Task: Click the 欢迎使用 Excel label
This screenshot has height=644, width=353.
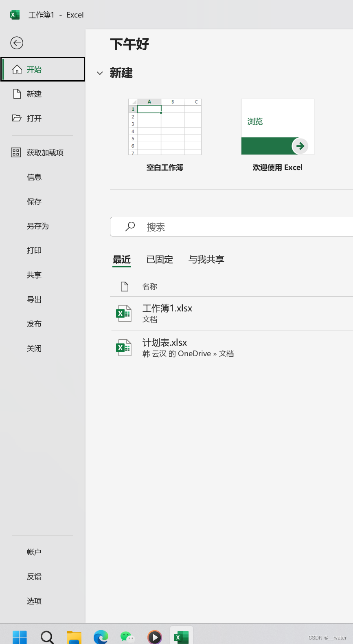Action: 278,168
